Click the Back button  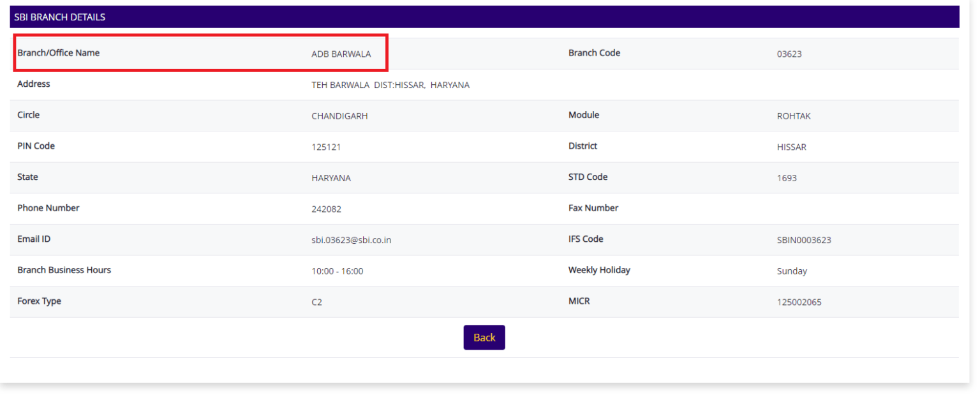pyautogui.click(x=484, y=337)
